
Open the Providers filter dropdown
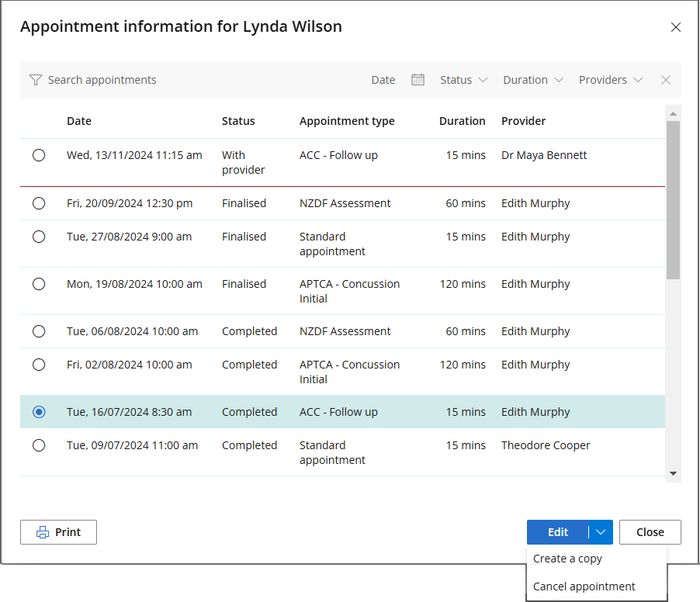pos(610,80)
